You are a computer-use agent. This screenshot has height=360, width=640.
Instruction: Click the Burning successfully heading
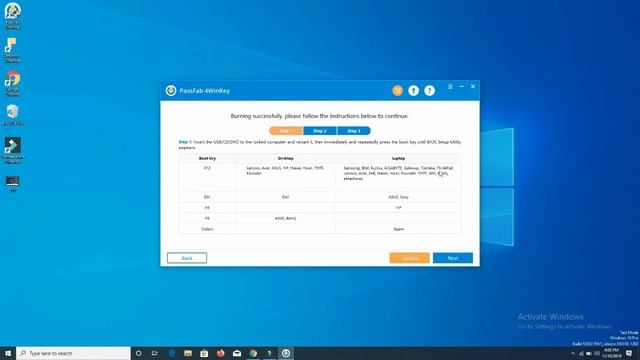(320, 116)
